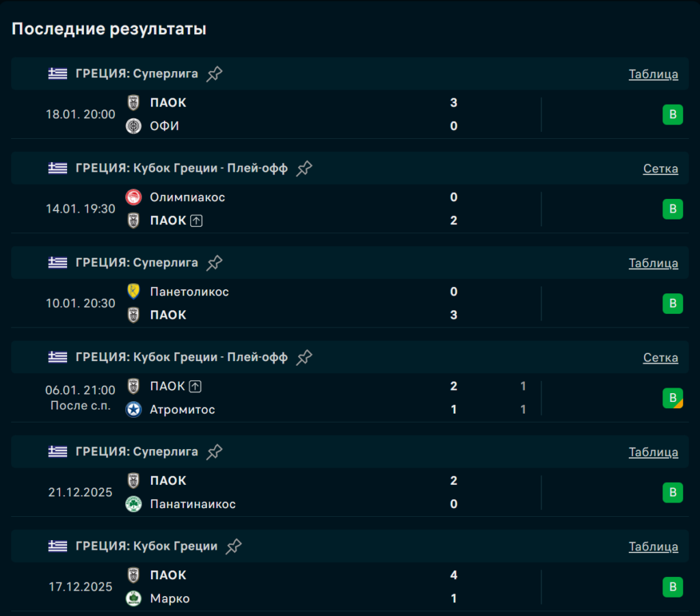The width and height of the screenshot is (700, 616).
Task: Click the Panathinaikos clover logo
Action: (x=133, y=504)
